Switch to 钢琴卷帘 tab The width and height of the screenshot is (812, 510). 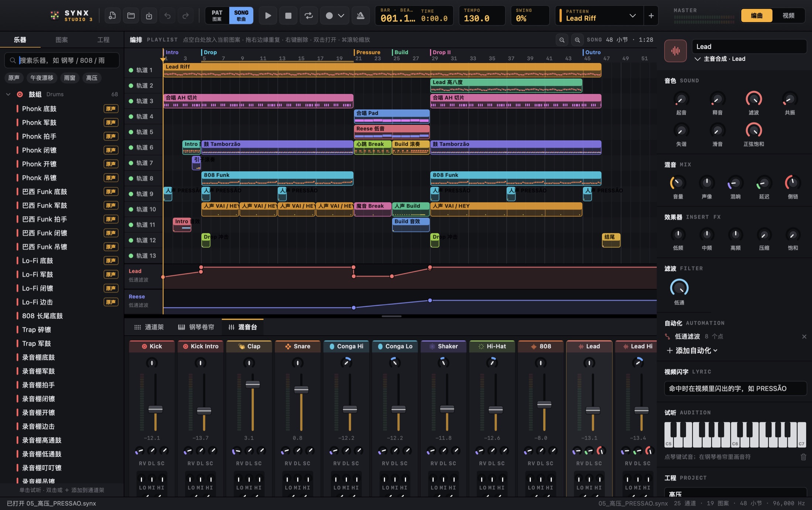(x=196, y=327)
